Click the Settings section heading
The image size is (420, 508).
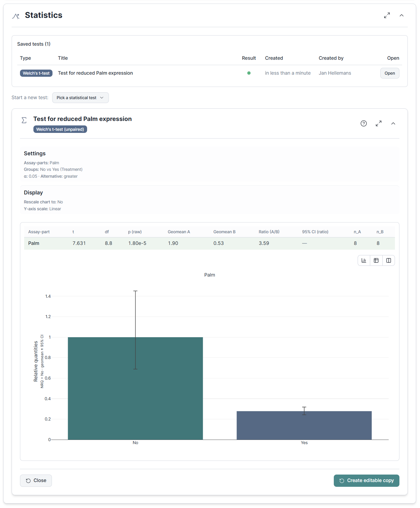tap(35, 154)
